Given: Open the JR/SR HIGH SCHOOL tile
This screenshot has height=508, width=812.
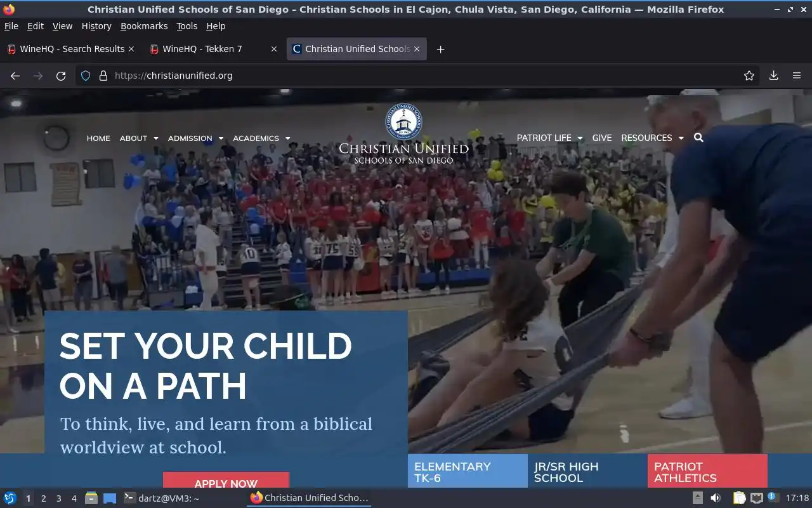Looking at the screenshot, I should (587, 471).
